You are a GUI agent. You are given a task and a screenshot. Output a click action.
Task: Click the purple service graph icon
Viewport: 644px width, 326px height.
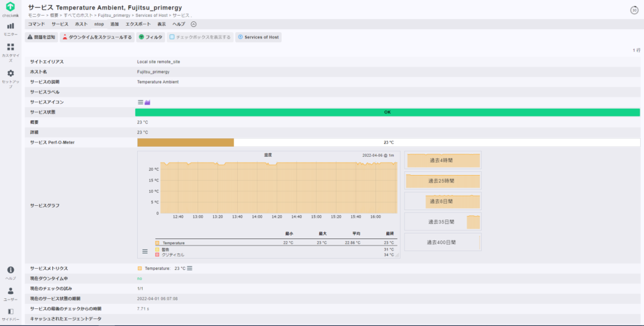(147, 102)
